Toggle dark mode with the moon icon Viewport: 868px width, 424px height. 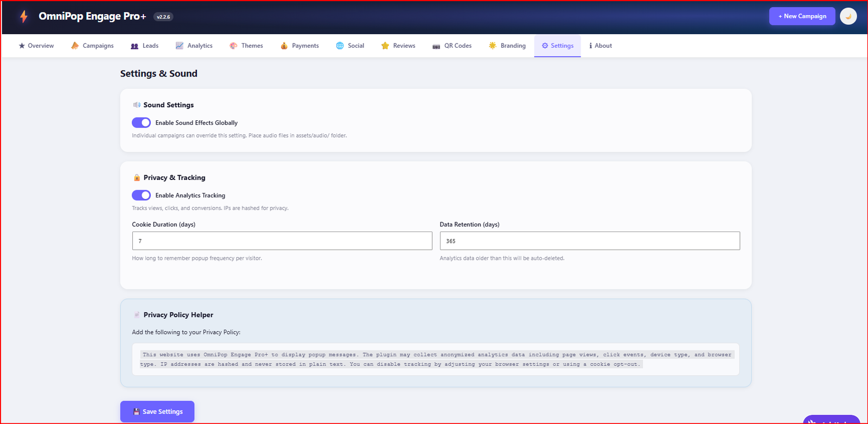(x=848, y=16)
